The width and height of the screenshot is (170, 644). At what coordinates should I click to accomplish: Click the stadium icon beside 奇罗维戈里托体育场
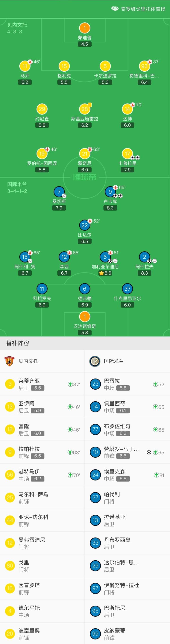tap(115, 9)
